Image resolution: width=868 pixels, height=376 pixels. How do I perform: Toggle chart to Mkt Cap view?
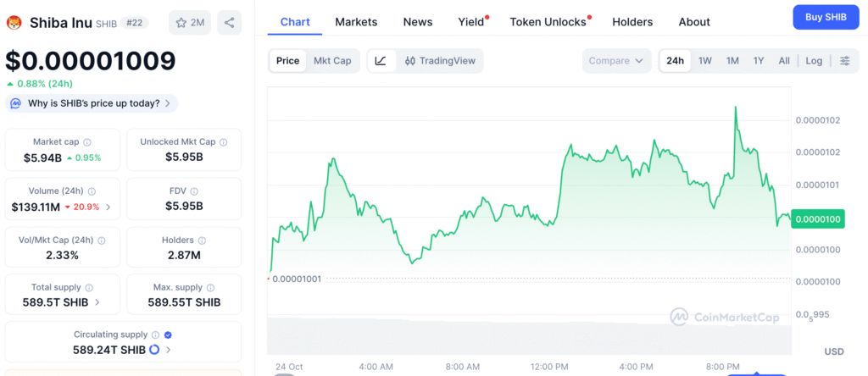(x=332, y=61)
